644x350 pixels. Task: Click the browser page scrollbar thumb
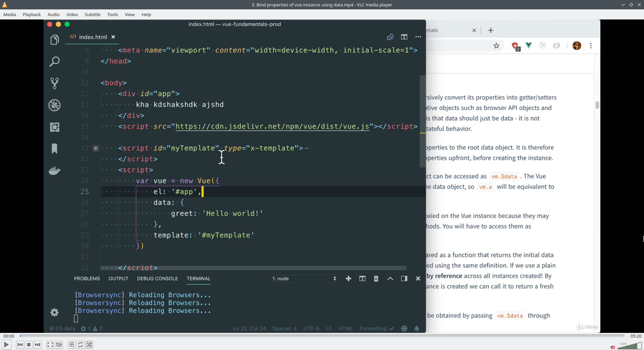click(597, 105)
